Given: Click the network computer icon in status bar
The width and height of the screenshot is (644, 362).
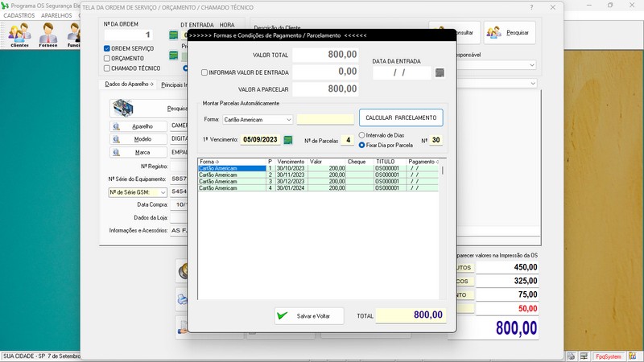Looking at the screenshot, I should point(584,356).
